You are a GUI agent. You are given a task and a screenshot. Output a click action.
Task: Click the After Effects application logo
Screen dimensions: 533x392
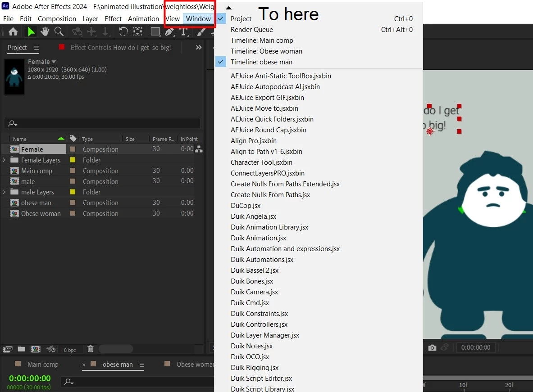(x=5, y=6)
